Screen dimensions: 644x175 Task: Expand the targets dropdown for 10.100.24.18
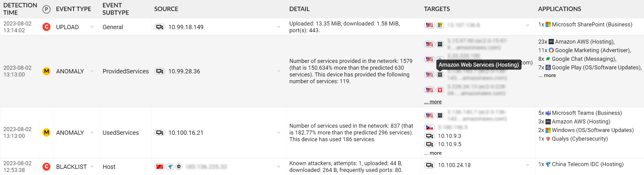pos(528,165)
